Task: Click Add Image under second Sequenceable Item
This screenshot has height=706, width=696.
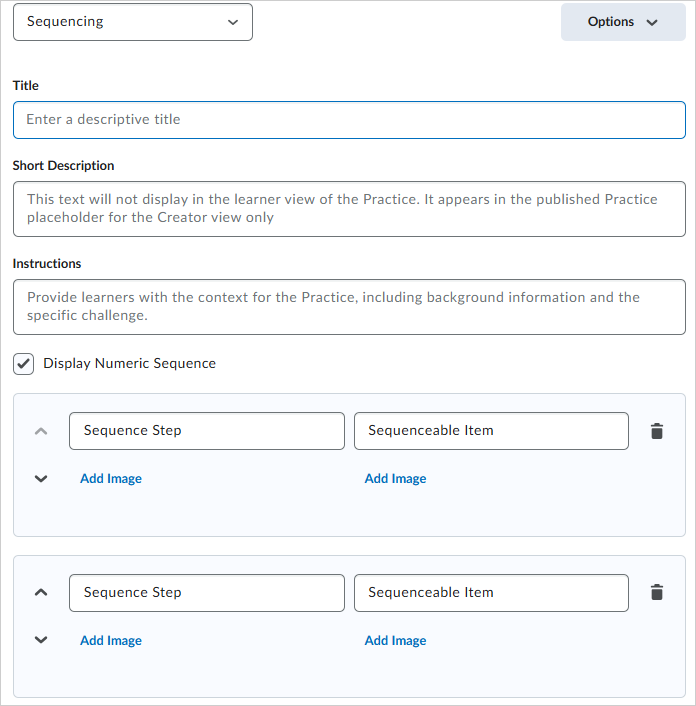Action: [395, 641]
